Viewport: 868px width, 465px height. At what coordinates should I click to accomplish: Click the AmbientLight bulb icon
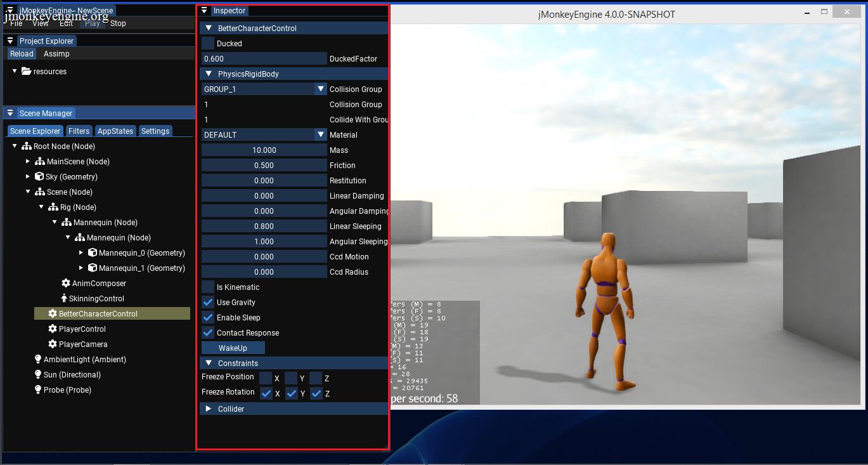[38, 359]
